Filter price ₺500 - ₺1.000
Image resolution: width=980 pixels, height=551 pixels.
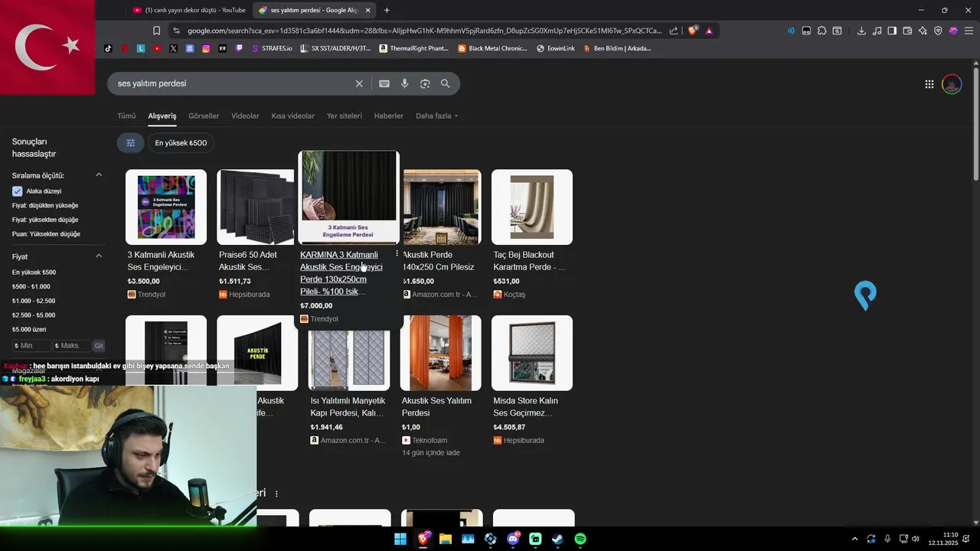click(31, 286)
